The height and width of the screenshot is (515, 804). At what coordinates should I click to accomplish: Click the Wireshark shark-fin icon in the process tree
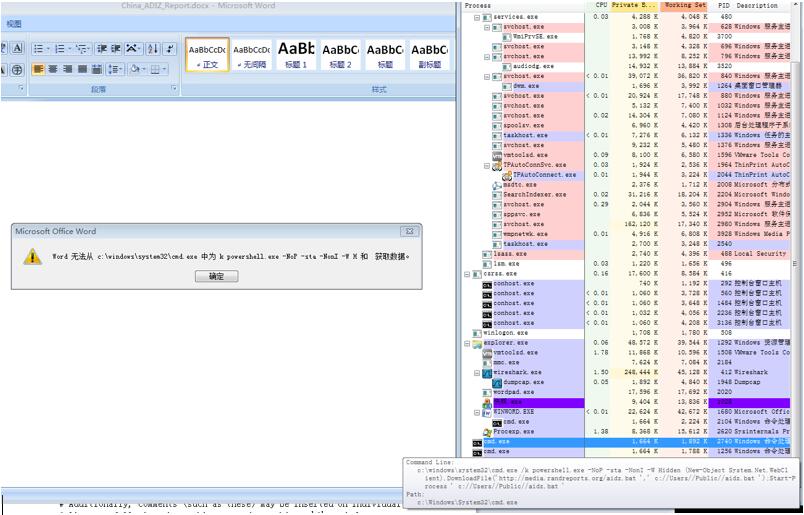click(x=487, y=372)
